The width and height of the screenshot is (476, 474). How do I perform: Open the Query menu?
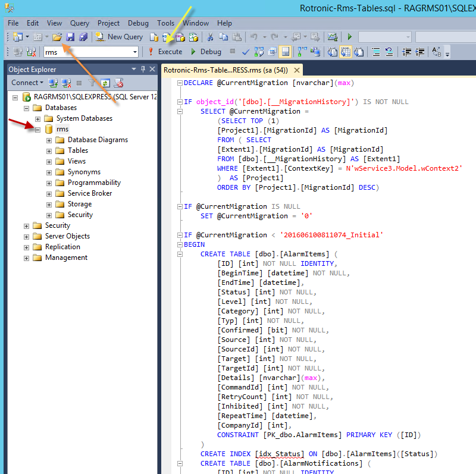pyautogui.click(x=80, y=23)
